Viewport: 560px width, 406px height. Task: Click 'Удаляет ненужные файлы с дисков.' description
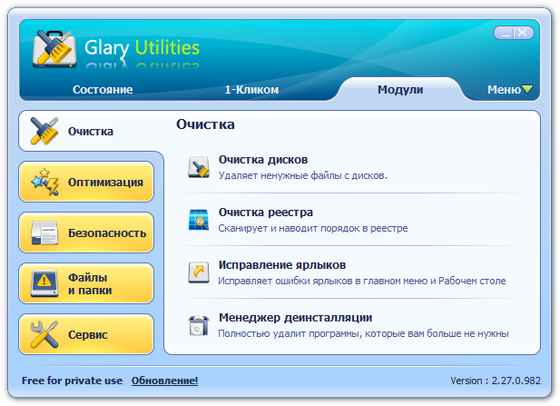point(303,175)
